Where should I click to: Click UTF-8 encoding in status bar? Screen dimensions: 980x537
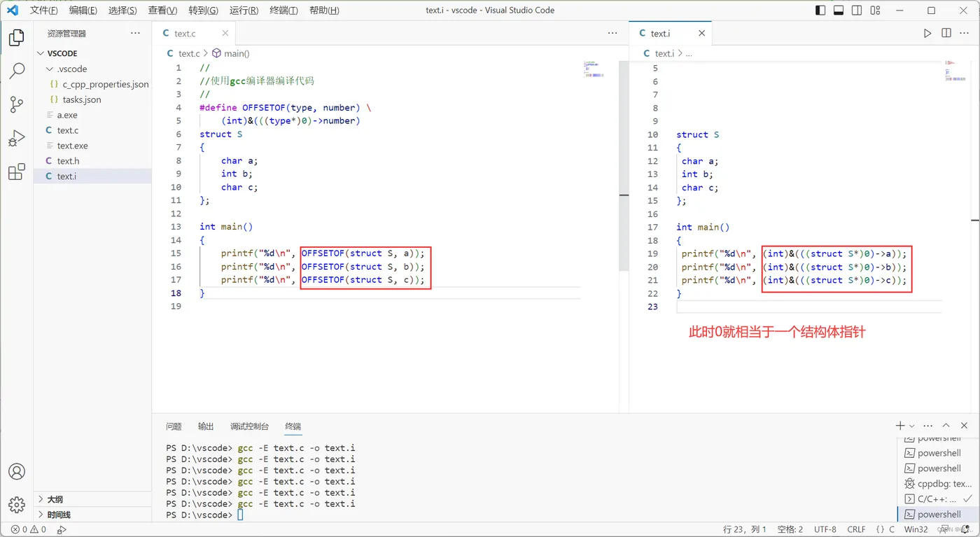click(825, 529)
